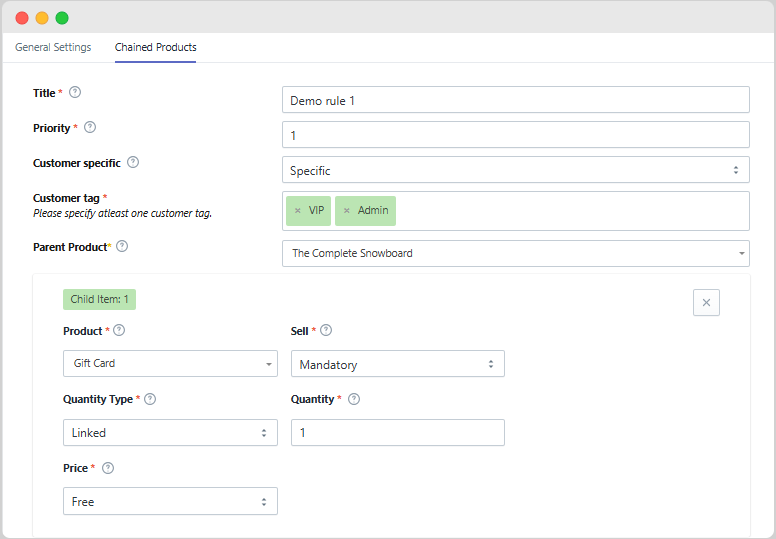Open the Price dropdown set to Free
The height and width of the screenshot is (539, 776).
coord(170,502)
